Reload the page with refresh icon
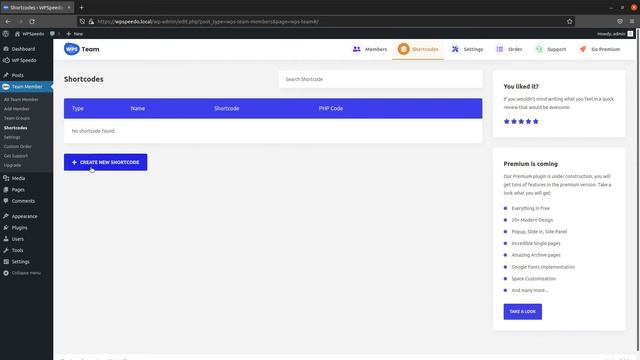640x360 pixels. coord(32,21)
